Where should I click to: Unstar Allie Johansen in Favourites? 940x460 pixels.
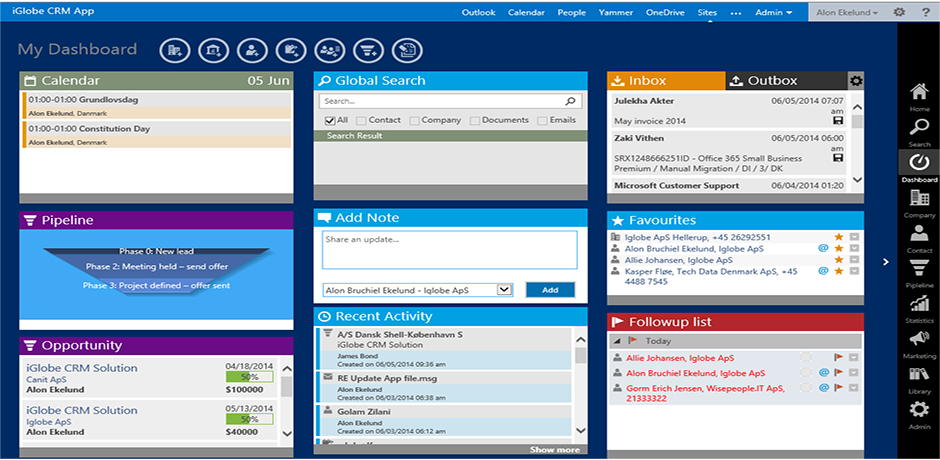(839, 260)
